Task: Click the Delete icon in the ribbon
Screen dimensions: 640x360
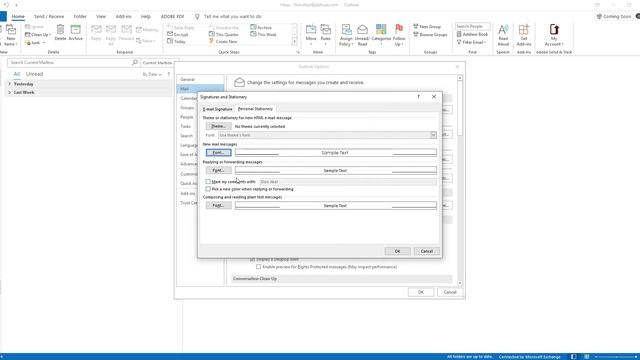Action: pyautogui.click(x=60, y=30)
